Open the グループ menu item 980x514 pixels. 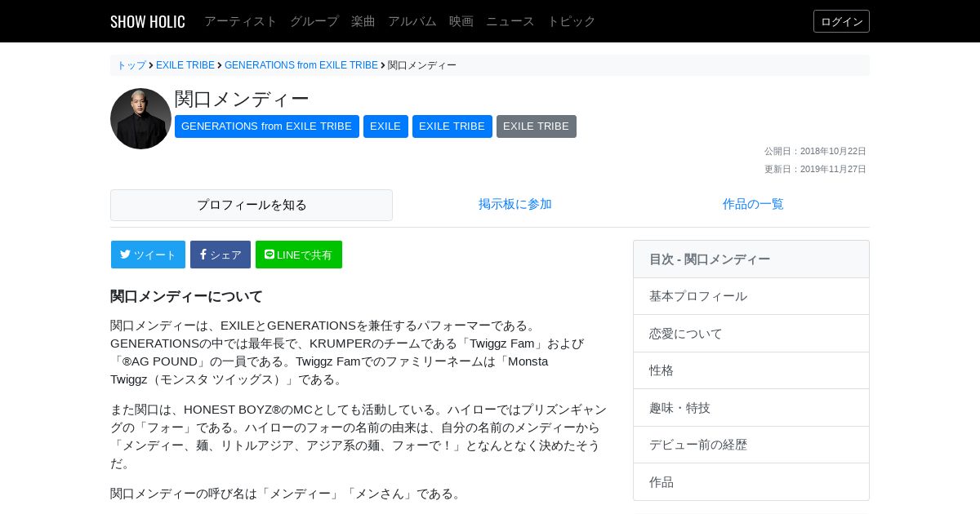314,21
